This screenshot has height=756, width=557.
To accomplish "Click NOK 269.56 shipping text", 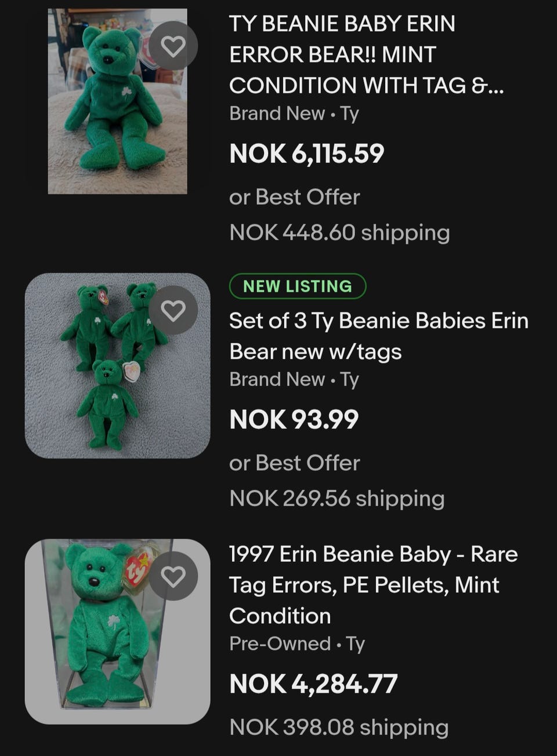I will point(337,499).
